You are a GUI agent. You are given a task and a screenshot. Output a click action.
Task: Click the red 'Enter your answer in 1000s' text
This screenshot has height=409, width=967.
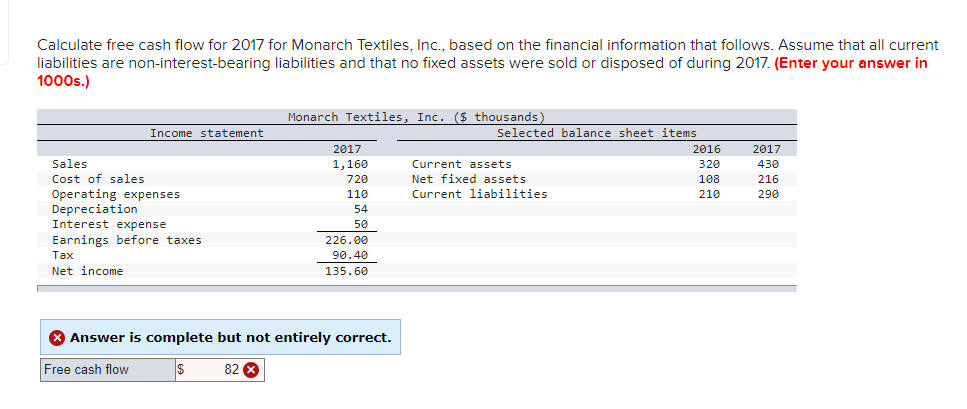(482, 72)
